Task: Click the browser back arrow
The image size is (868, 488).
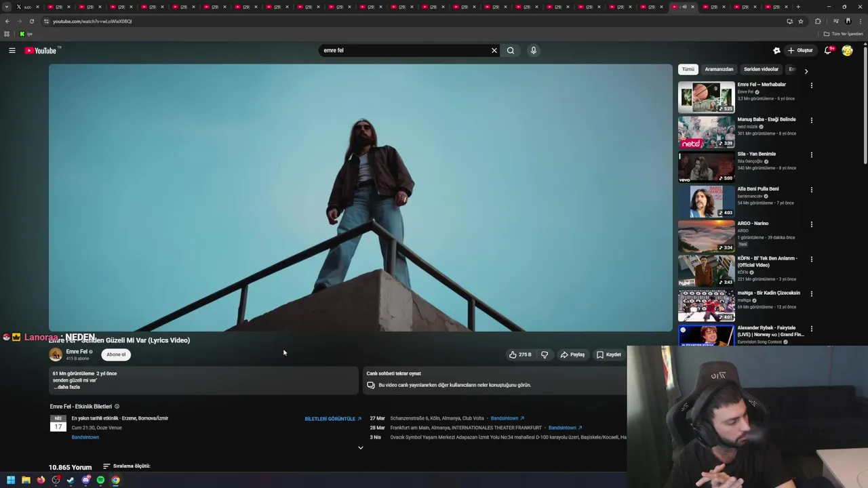Action: pyautogui.click(x=7, y=21)
